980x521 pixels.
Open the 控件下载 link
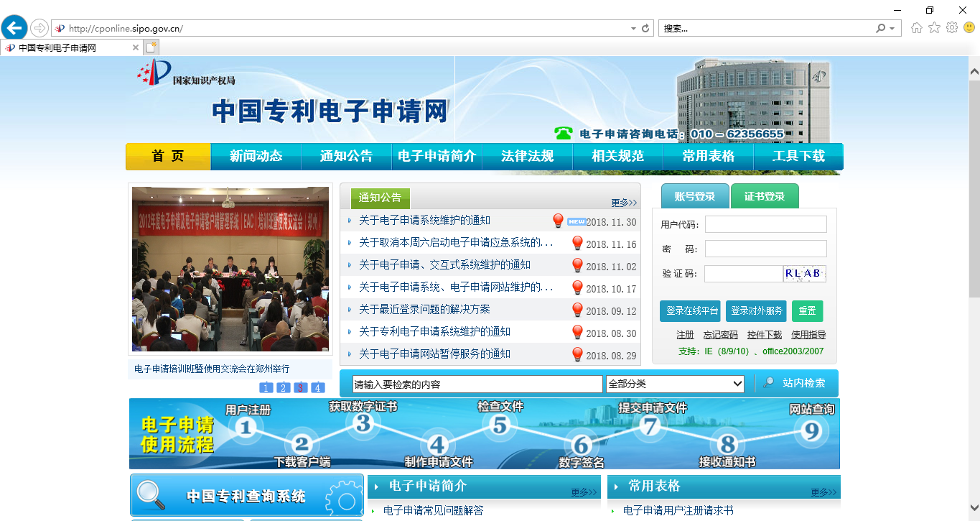point(764,335)
